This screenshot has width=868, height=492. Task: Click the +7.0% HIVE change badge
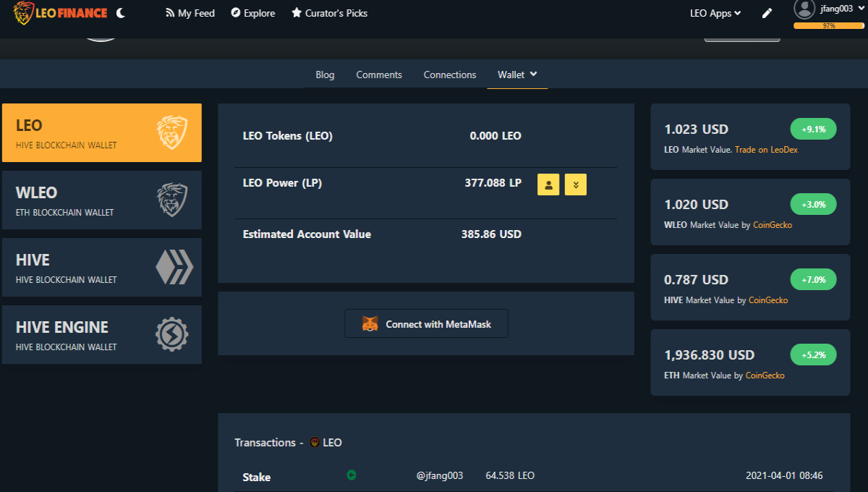(813, 279)
